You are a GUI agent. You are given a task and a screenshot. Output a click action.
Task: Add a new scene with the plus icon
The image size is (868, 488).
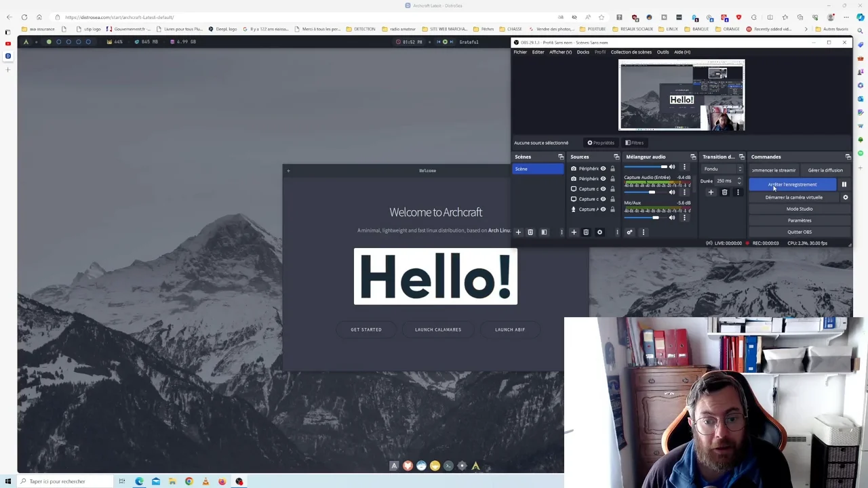click(518, 232)
